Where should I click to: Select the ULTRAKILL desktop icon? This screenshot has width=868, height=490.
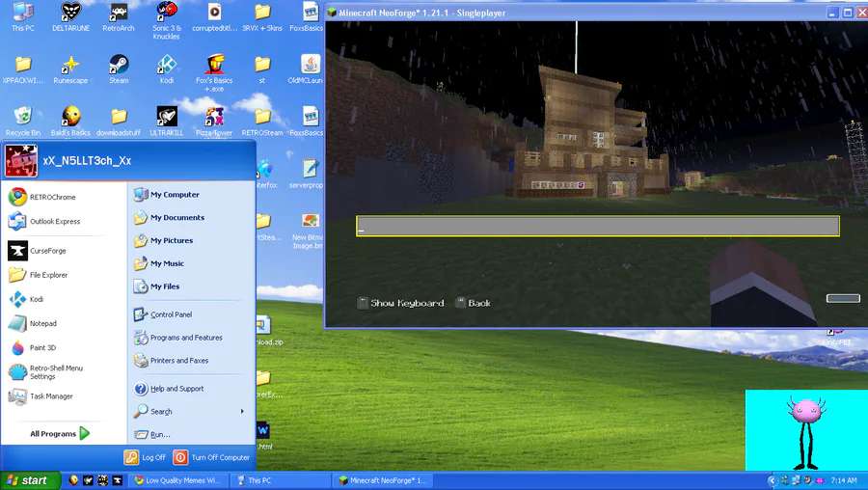click(167, 122)
